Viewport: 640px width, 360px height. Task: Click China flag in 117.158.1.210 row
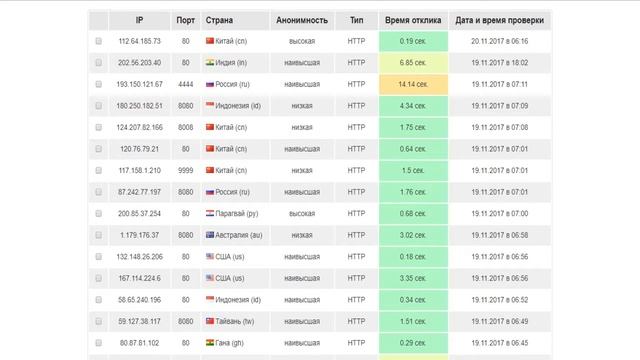(210, 170)
